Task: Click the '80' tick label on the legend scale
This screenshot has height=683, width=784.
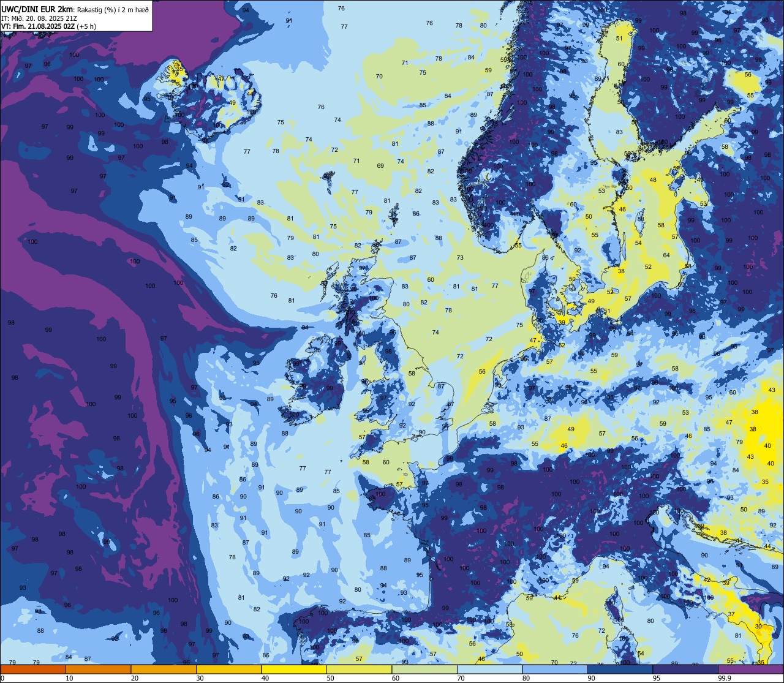Action: [x=526, y=678]
